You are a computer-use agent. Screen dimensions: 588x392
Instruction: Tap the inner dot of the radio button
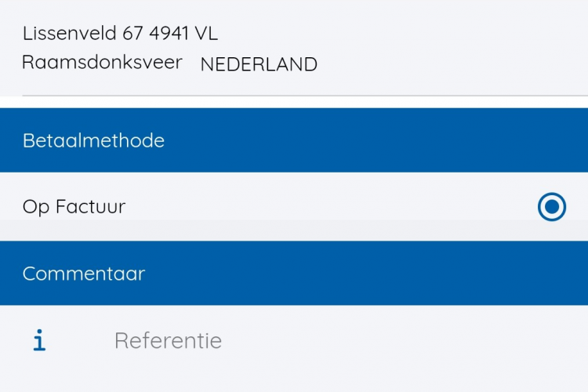552,207
